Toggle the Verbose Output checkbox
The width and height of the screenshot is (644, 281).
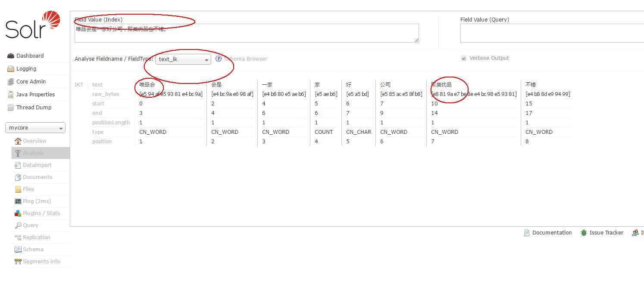pyautogui.click(x=464, y=58)
